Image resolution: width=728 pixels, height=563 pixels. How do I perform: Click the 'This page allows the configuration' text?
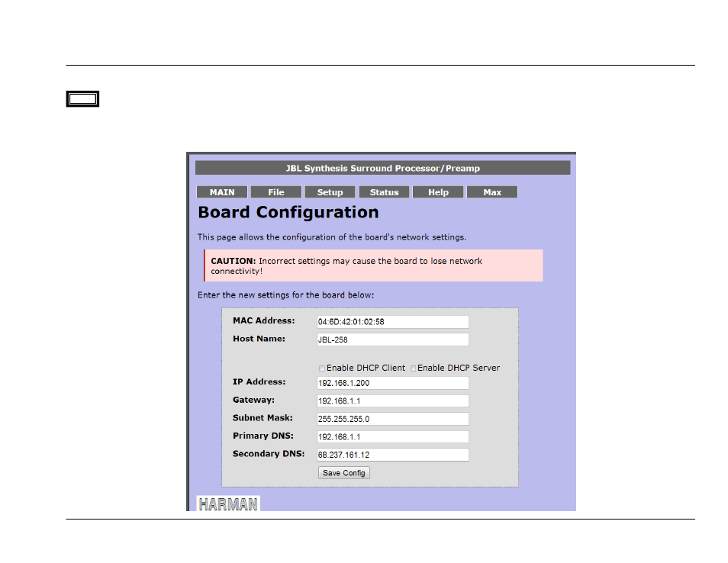(x=331, y=237)
